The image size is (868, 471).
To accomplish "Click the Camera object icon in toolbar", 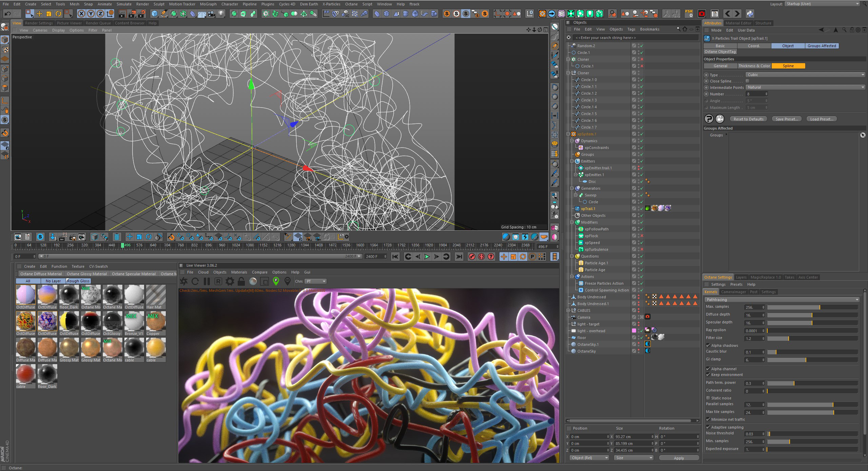I will pyautogui.click(x=212, y=14).
